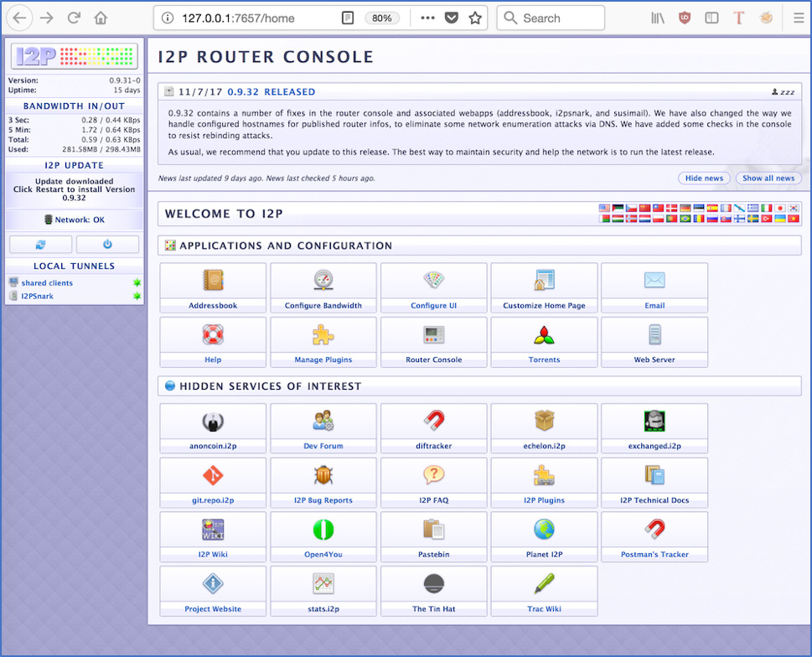This screenshot has height=657, width=812.
Task: Click the browser Search field
Action: [551, 18]
